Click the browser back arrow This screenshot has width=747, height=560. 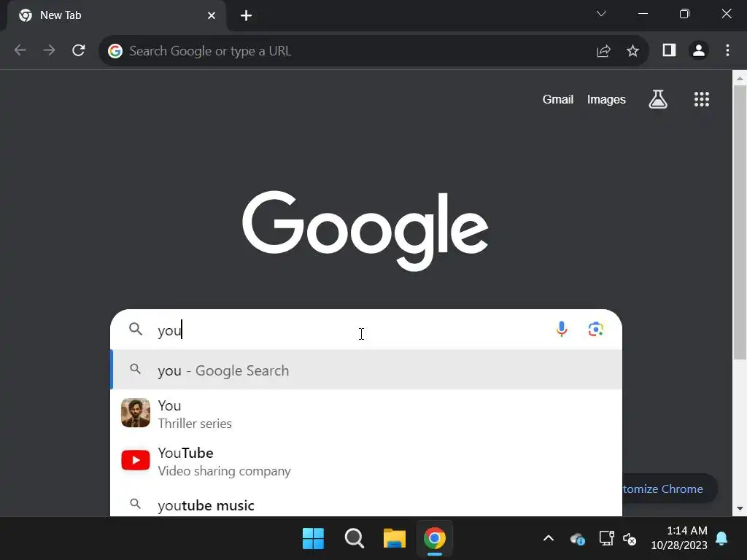tap(20, 50)
